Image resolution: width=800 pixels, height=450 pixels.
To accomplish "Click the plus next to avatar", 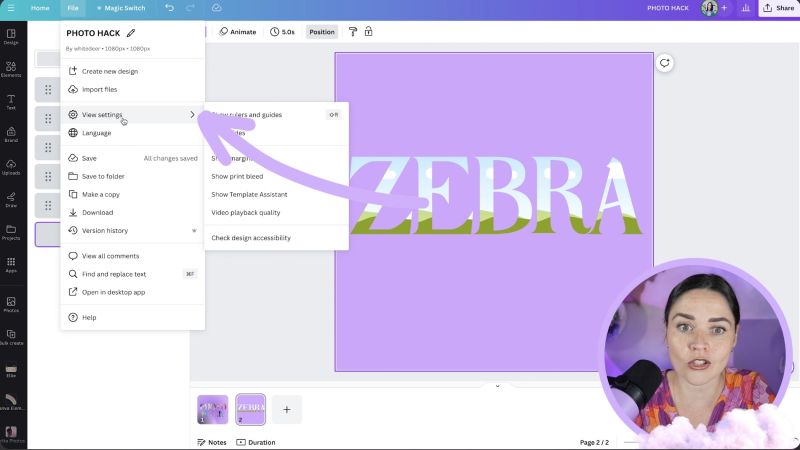I will click(x=724, y=8).
